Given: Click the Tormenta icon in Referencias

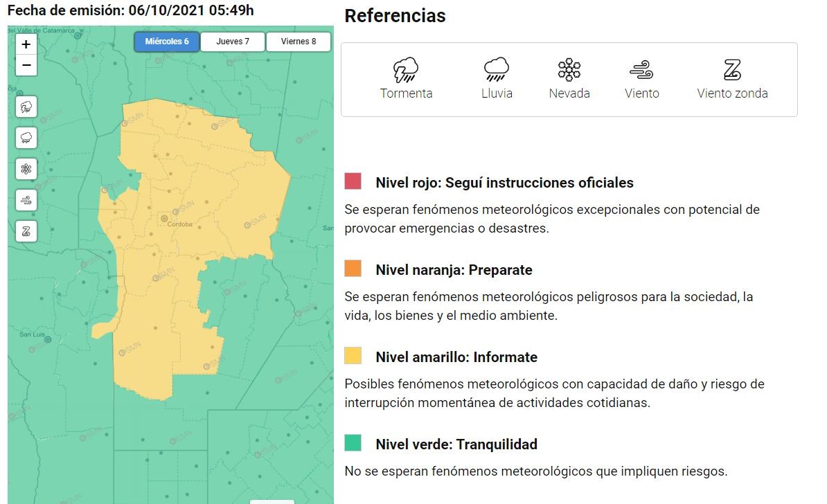Looking at the screenshot, I should coord(407,68).
